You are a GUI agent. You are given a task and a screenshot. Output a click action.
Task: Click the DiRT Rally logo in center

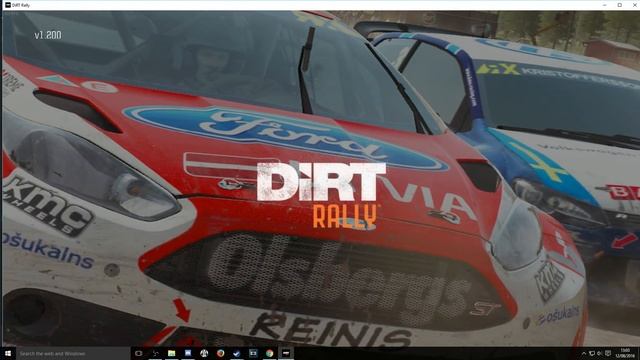(x=321, y=195)
